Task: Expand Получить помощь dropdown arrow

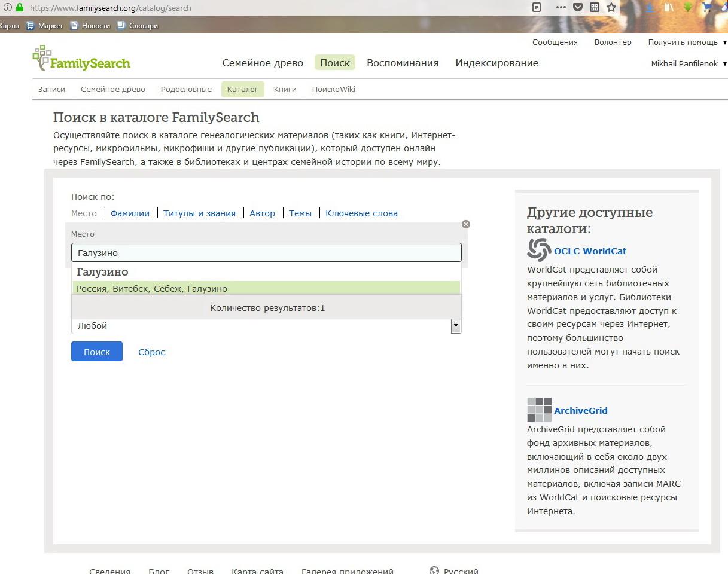Action: point(724,42)
